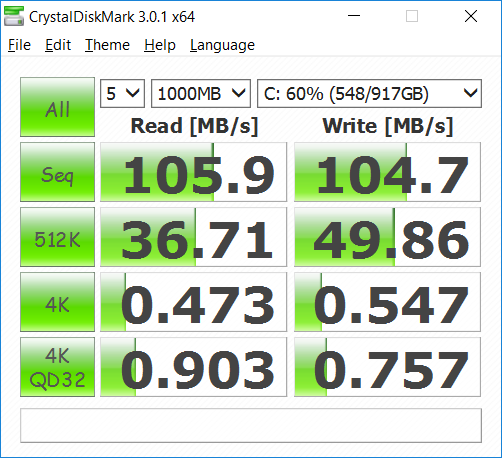Start the Seq benchmark test

(57, 172)
